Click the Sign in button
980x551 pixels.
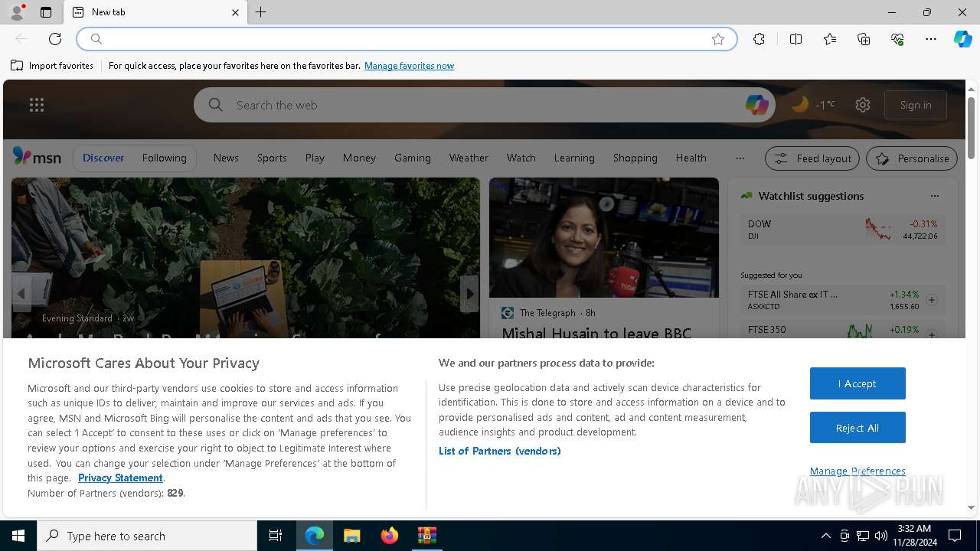click(x=916, y=105)
